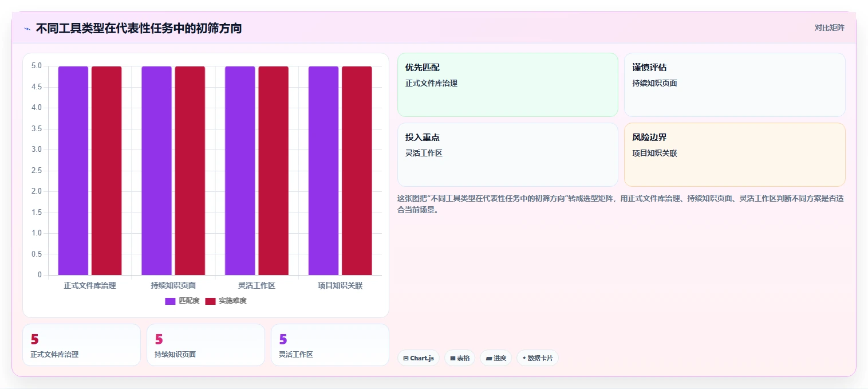The width and height of the screenshot is (868, 389).
Task: Click the red 实施难度 bar for 正式文件库治理
Action: click(106, 171)
